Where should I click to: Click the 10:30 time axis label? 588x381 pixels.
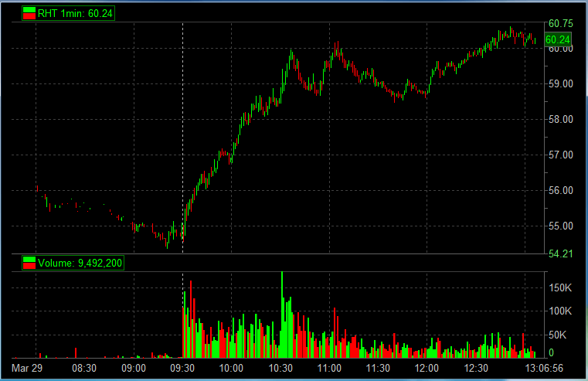click(x=280, y=368)
